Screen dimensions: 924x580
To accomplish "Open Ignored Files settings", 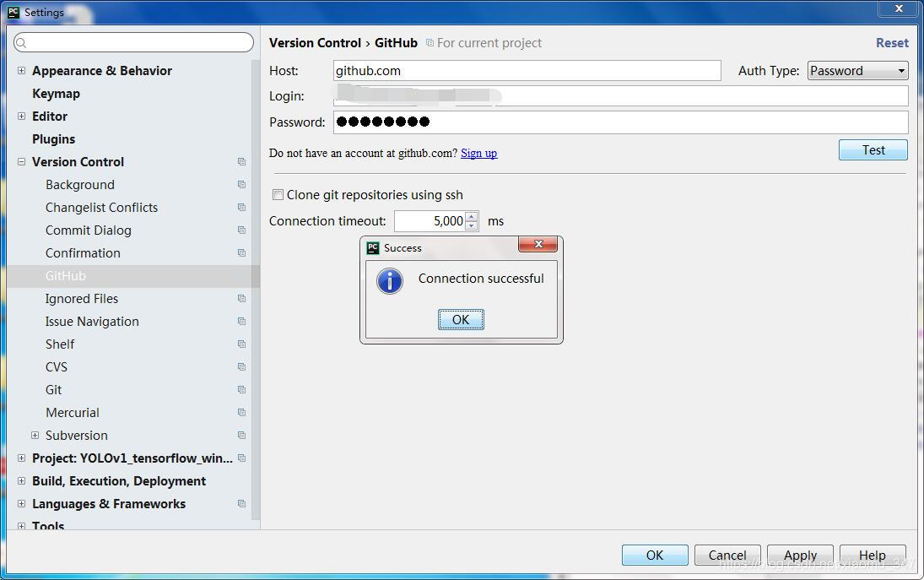I will pos(82,299).
